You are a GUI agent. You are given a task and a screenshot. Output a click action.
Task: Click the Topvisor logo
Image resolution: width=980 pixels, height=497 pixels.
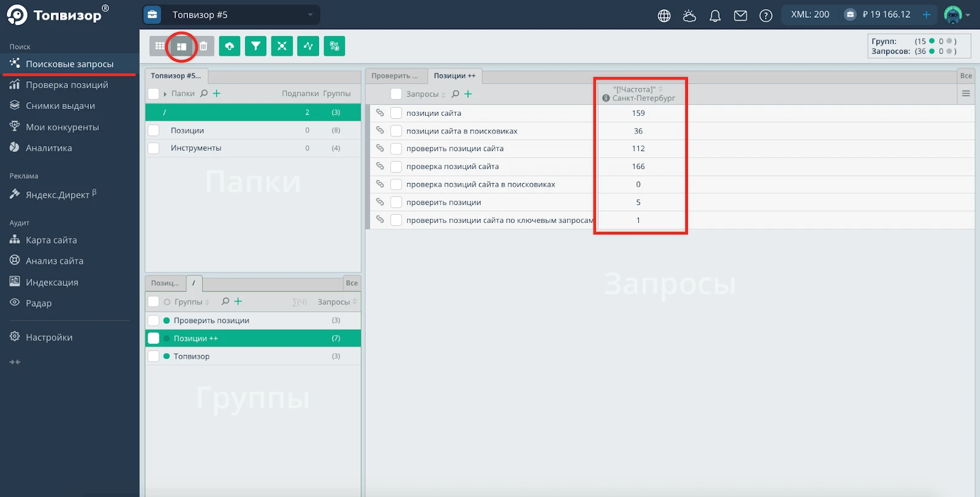58,15
